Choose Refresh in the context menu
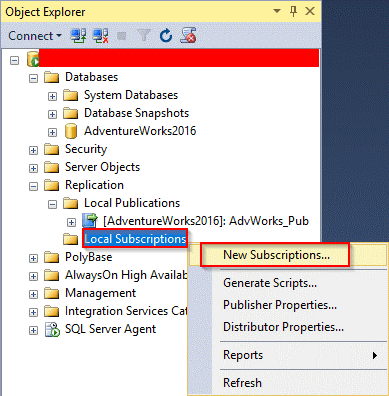This screenshot has height=396, width=389. (242, 383)
